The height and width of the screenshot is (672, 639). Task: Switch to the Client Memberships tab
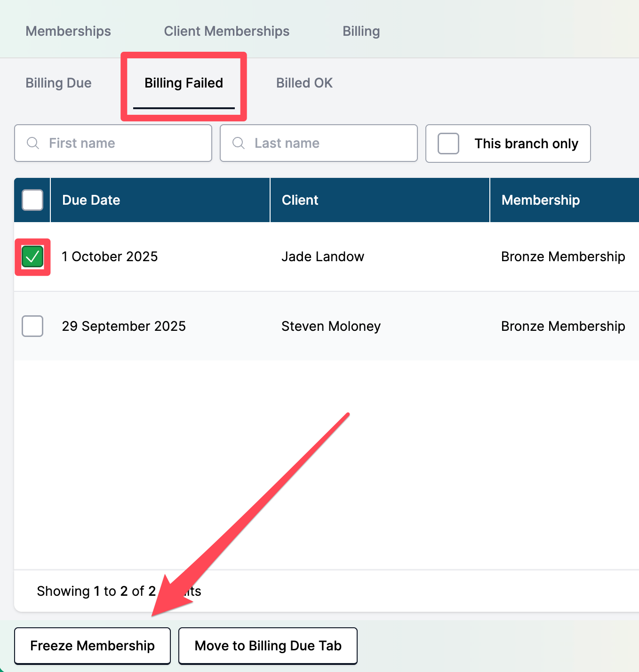pos(226,31)
